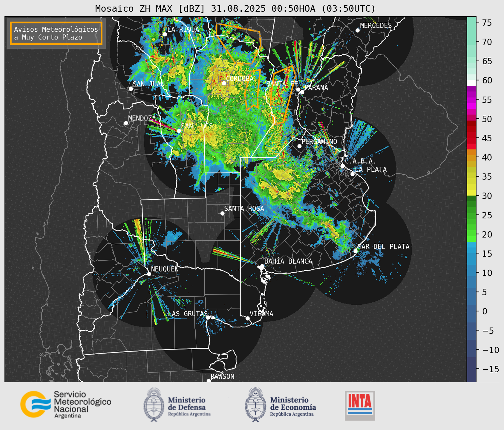The image size is (504, 430).
Task: Click the 25 dBZ green band on scale
Action: (x=471, y=215)
